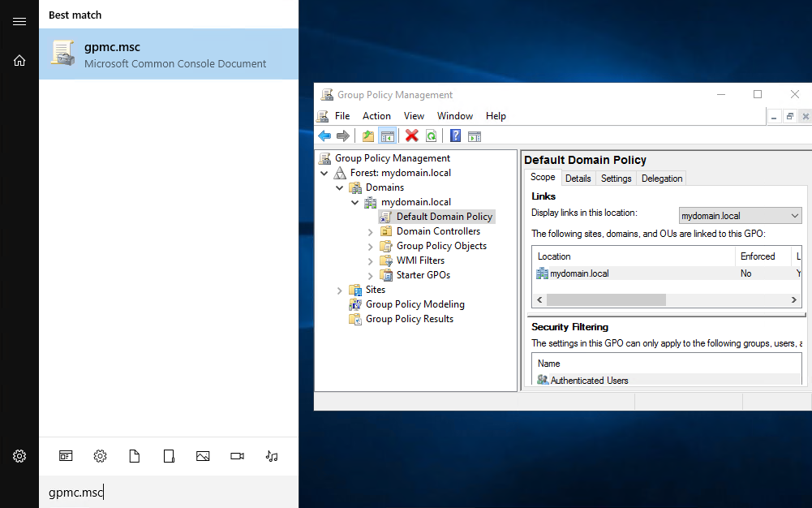Screen dimensions: 812x508
Task: Expand the Sites tree node
Action: pyautogui.click(x=340, y=290)
